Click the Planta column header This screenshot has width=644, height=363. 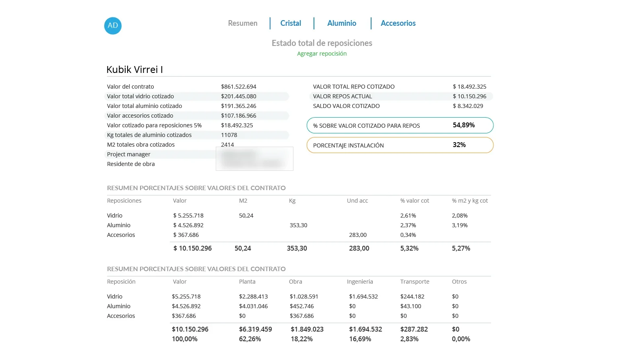pyautogui.click(x=247, y=282)
